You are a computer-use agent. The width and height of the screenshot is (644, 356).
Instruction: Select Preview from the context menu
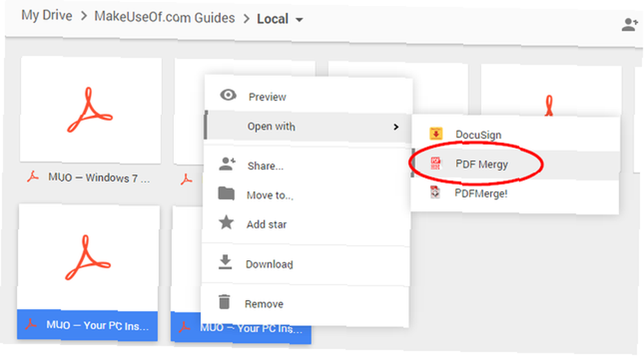click(308, 96)
